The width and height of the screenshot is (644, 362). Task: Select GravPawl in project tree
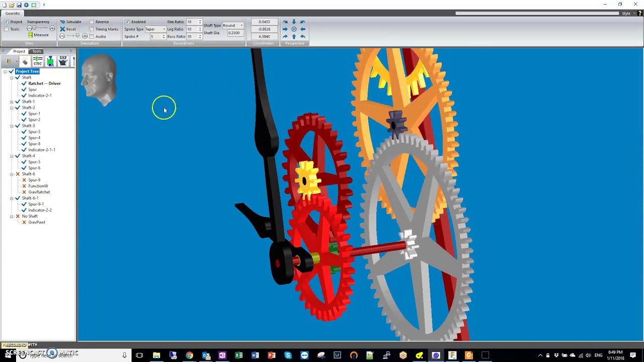coord(37,222)
